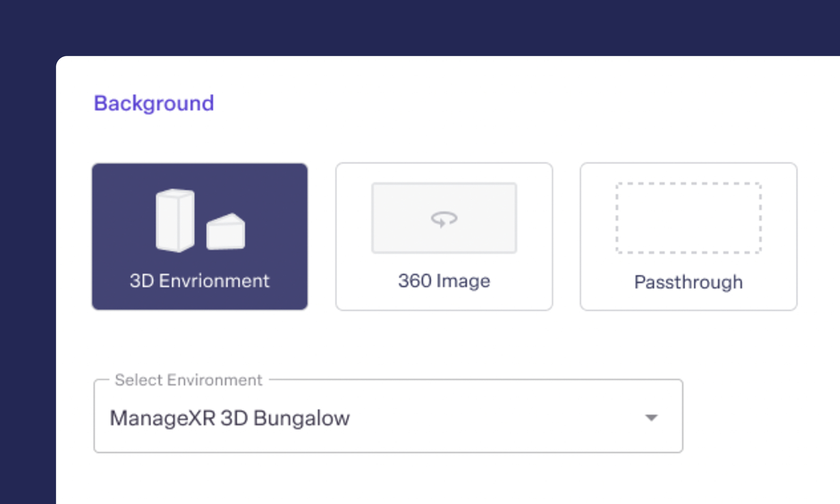840x504 pixels.
Task: Select the Passthrough background card
Action: [x=688, y=237]
